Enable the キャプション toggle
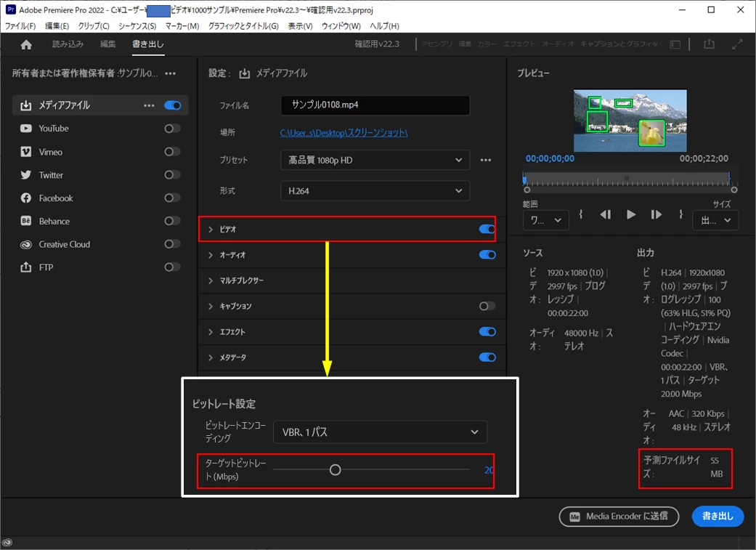Screen dimensions: 756x550 [487, 306]
